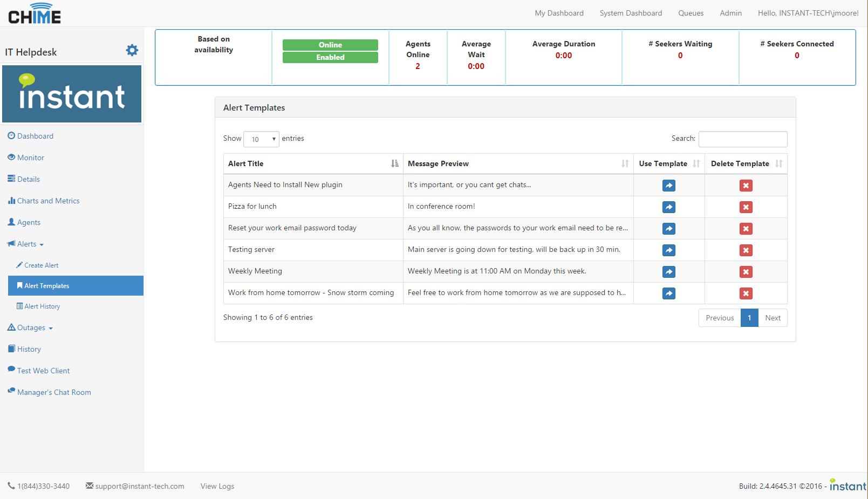
Task: Open Admin in top navigation
Action: [x=730, y=13]
